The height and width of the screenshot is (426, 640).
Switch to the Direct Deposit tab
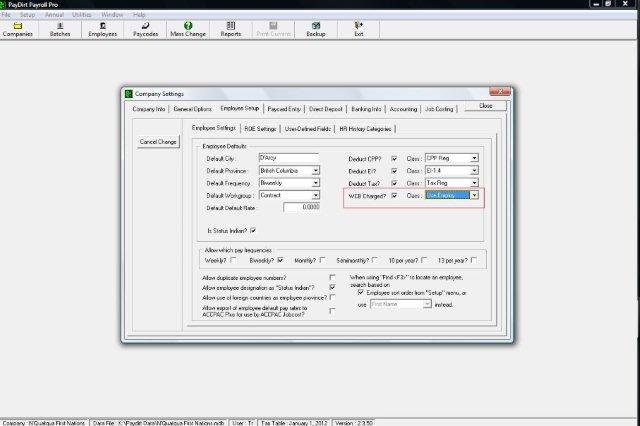coord(325,108)
